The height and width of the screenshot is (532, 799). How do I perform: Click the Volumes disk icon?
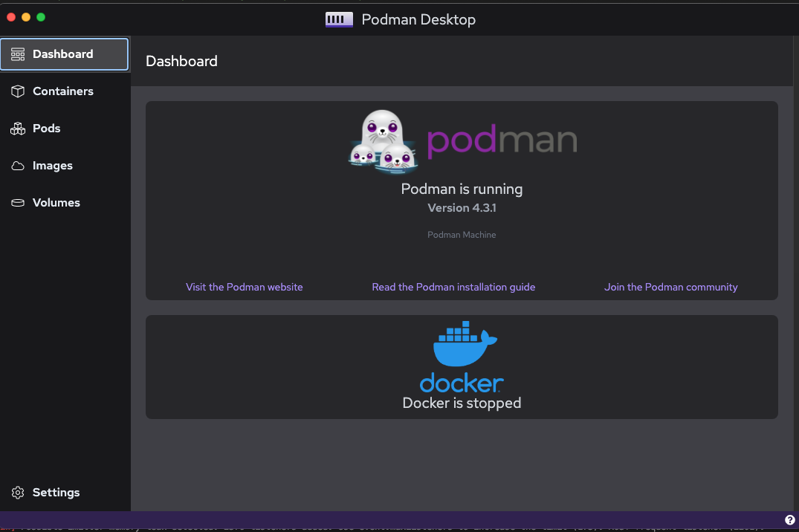tap(18, 203)
